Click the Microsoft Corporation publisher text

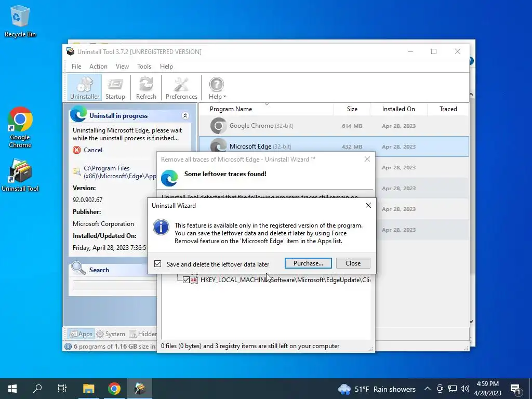[103, 224]
